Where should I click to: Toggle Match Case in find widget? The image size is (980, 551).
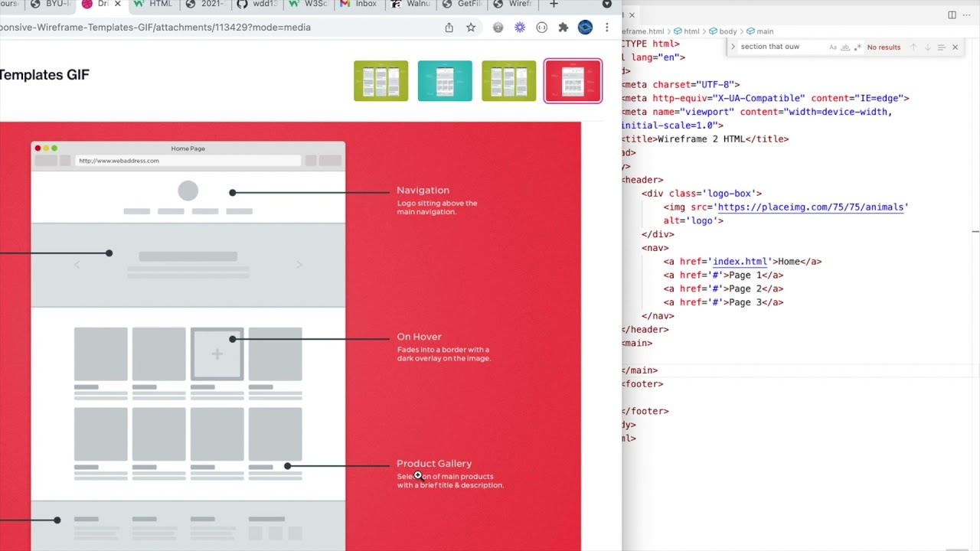pos(833,47)
